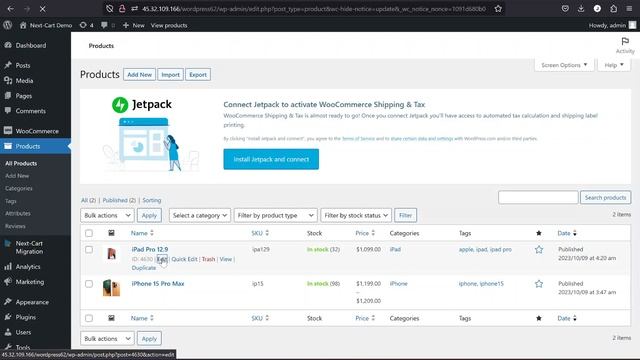Click the Filter button
This screenshot has width=640, height=360.
[405, 215]
